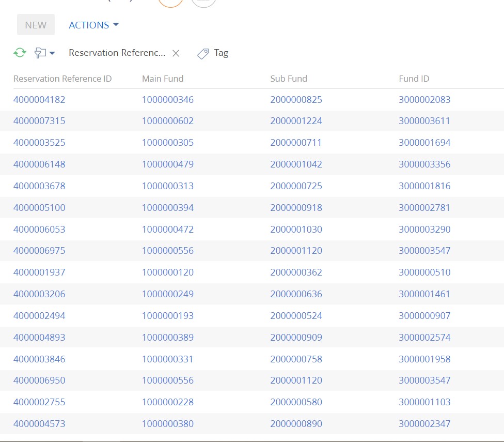Image resolution: width=504 pixels, height=442 pixels.
Task: Remove the Reservation Reference filter chip
Action: pyautogui.click(x=177, y=53)
